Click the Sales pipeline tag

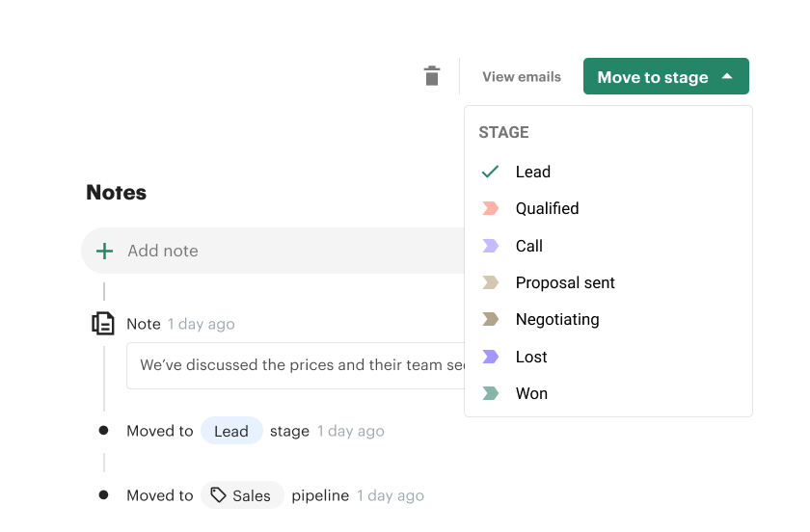242,495
